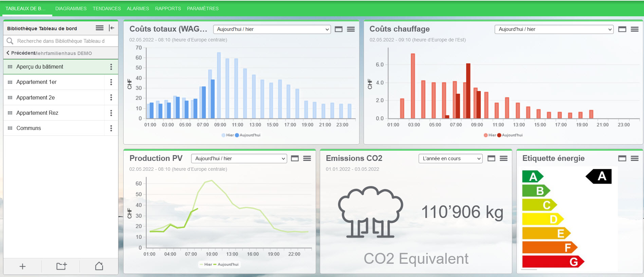Viewport: 644px width, 277px height.
Task: Click the add new dashboard plus icon
Action: pos(22,266)
